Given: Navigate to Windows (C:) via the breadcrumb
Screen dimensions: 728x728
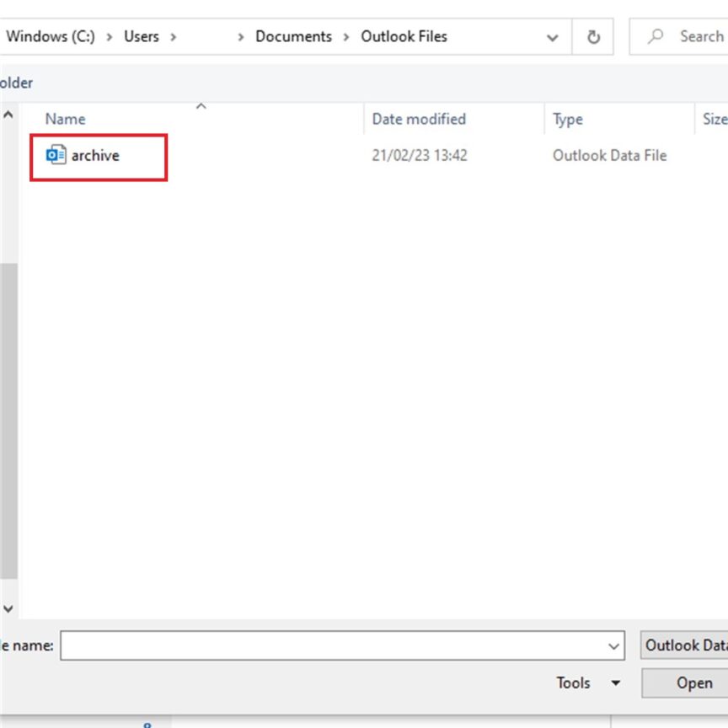Looking at the screenshot, I should [50, 36].
